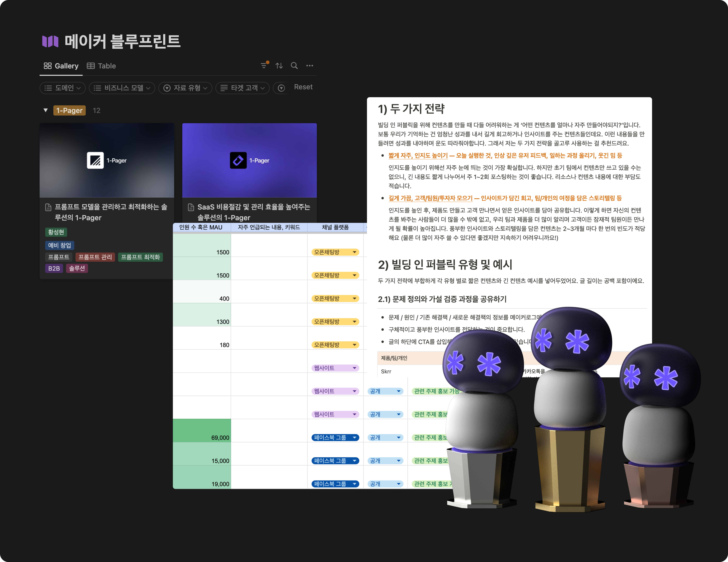Follow the 길게 가끔, 고객/팀원/투자자 모으기 link
This screenshot has width=728, height=562.
point(431,198)
